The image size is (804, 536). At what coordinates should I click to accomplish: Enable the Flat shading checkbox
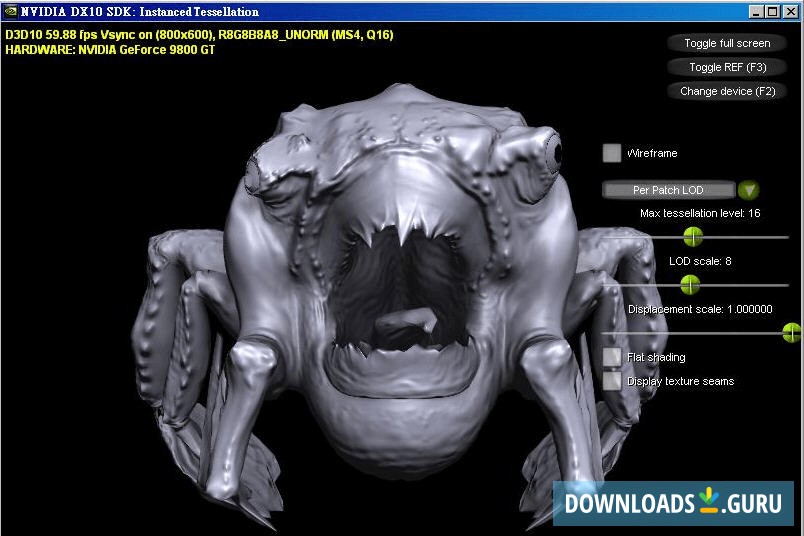[611, 357]
